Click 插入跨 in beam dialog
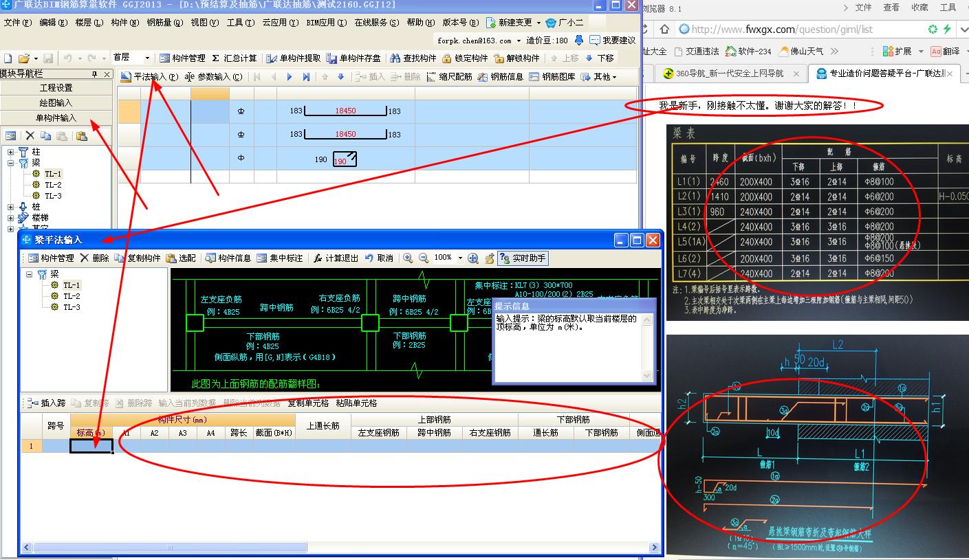Screen dimensions: 969x560 click(x=47, y=403)
